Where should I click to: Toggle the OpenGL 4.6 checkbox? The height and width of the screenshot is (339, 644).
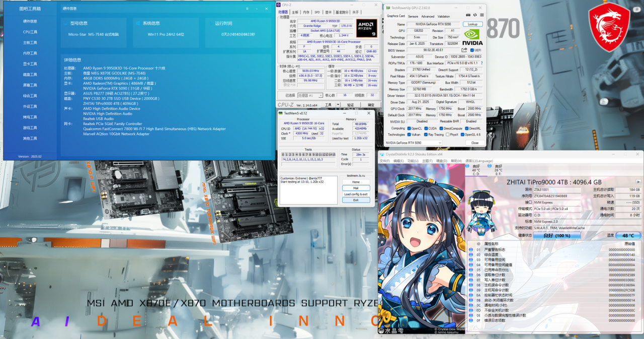463,134
